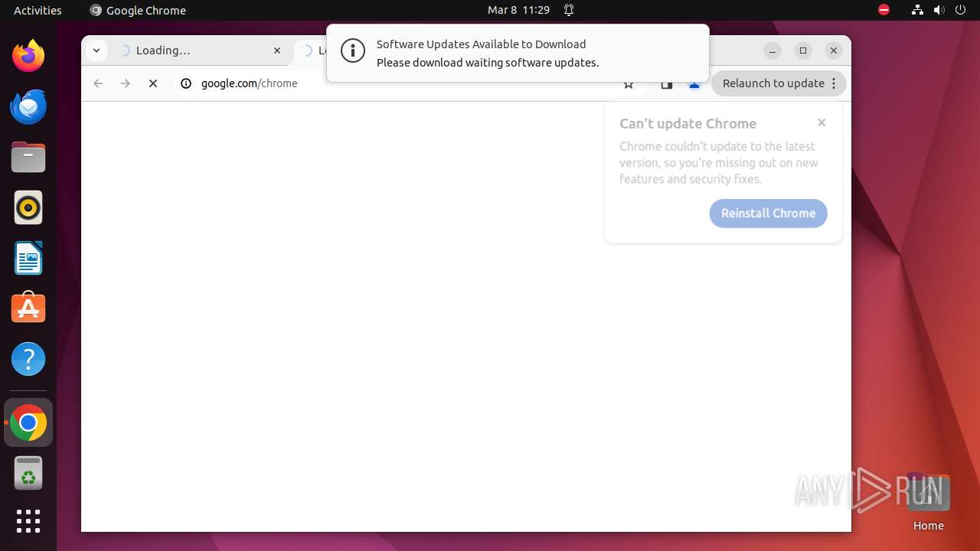Image resolution: width=980 pixels, height=551 pixels.
Task: Bookmark this page with the star icon
Action: pos(629,85)
